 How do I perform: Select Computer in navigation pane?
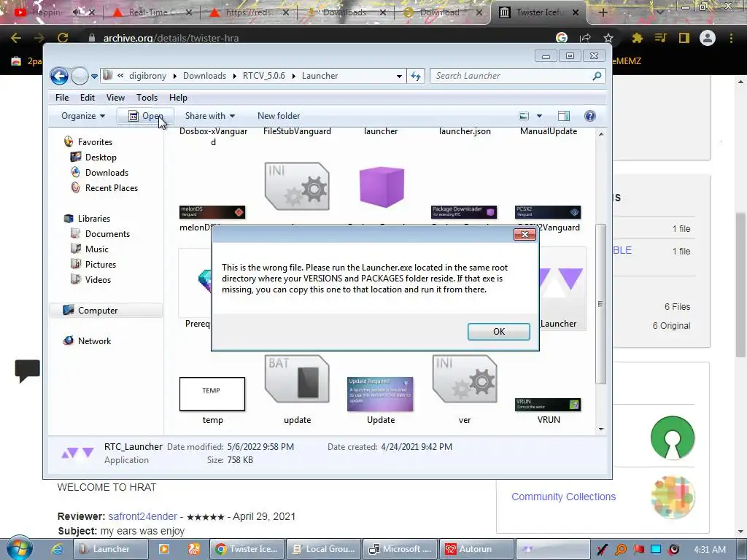tap(97, 311)
